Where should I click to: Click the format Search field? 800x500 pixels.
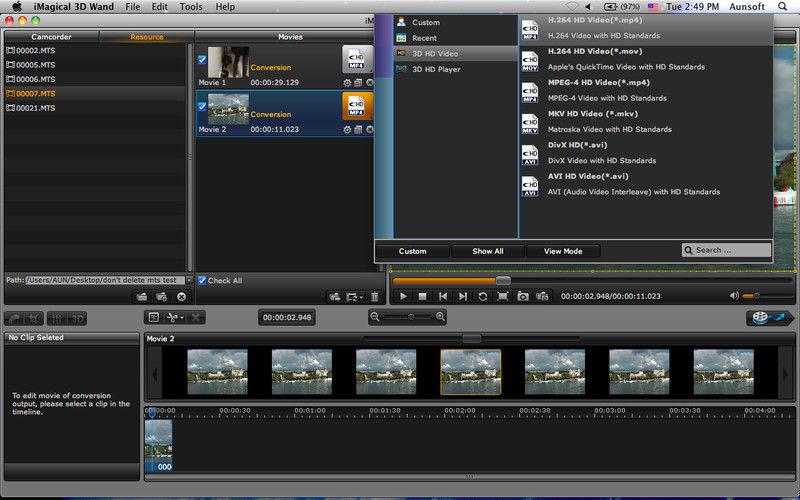(726, 250)
